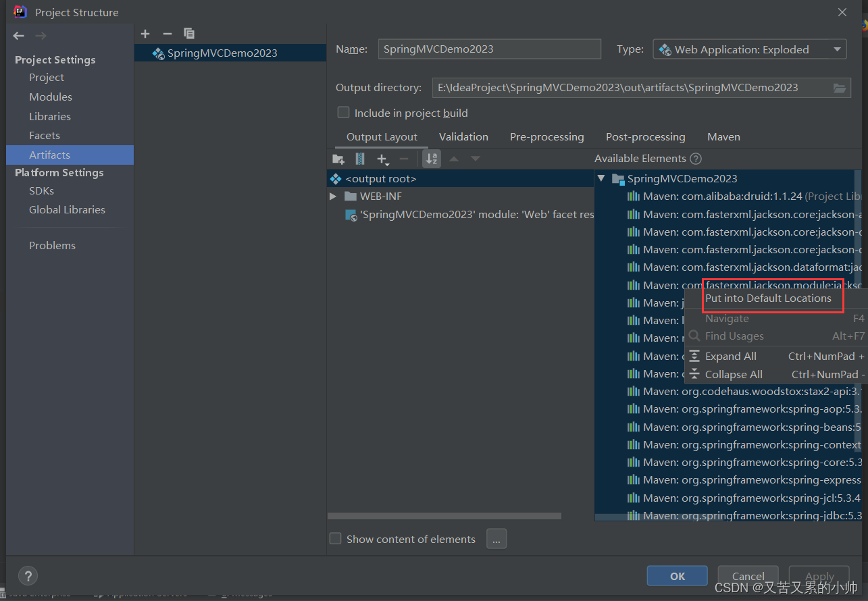
Task: Click the SpringMVCDemo2023 artifact icon in list
Action: [x=158, y=53]
